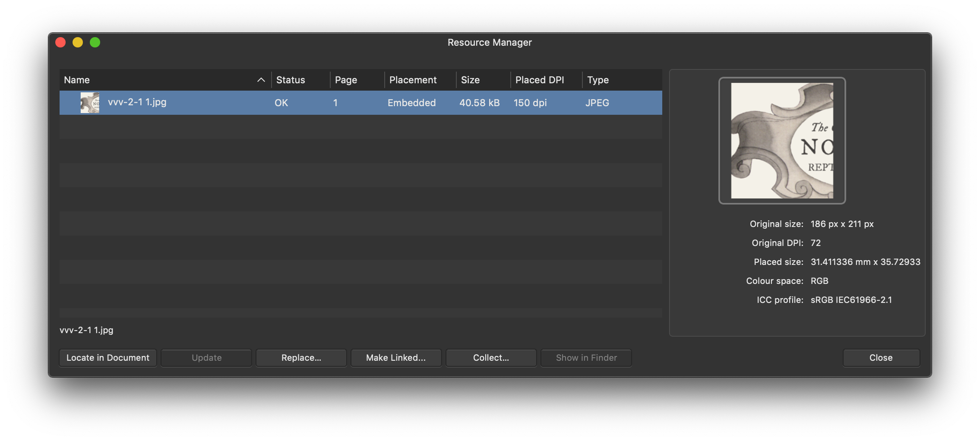Click Make Linked... button
Image resolution: width=980 pixels, height=441 pixels.
click(x=396, y=358)
